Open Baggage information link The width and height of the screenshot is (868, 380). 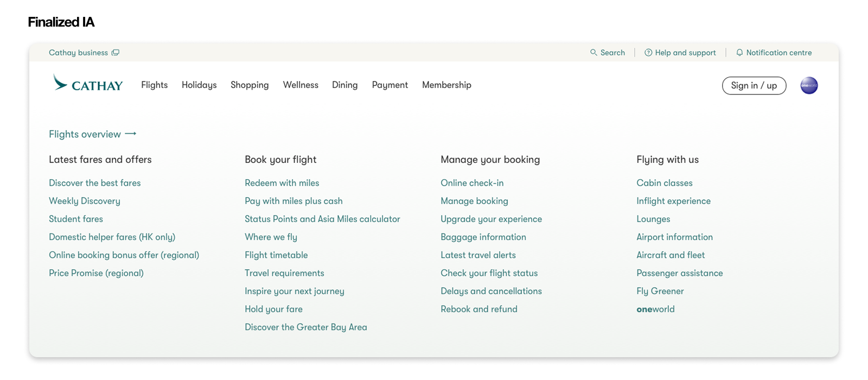(x=483, y=237)
